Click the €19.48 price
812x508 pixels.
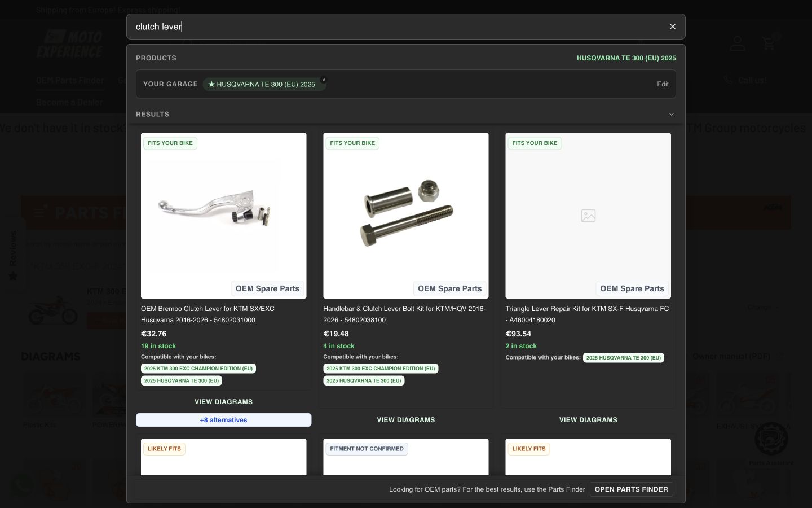336,334
